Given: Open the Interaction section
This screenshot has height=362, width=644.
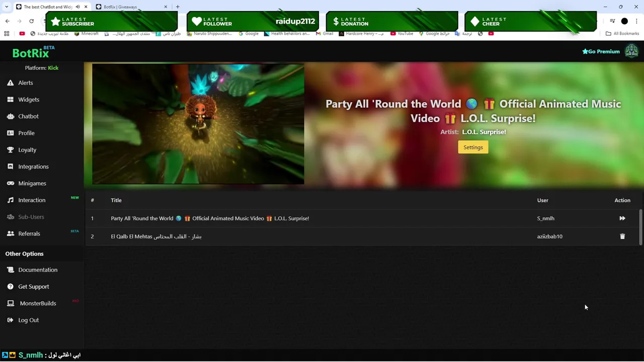Looking at the screenshot, I should coord(32,200).
